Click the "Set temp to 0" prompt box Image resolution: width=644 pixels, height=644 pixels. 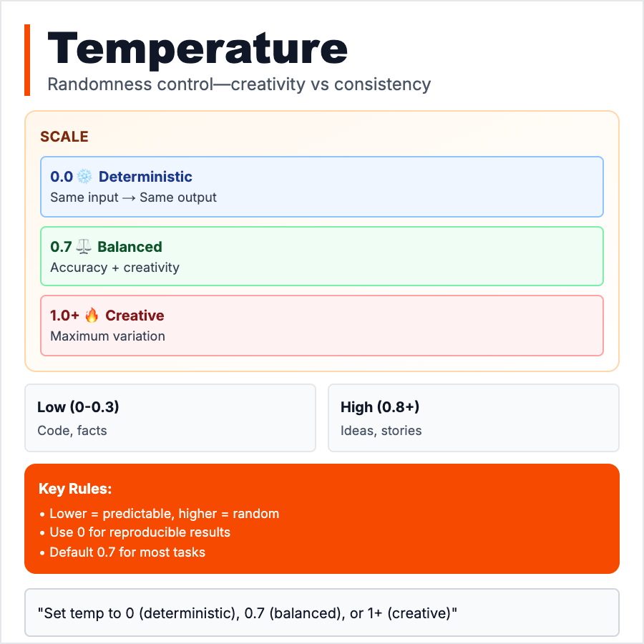322,613
